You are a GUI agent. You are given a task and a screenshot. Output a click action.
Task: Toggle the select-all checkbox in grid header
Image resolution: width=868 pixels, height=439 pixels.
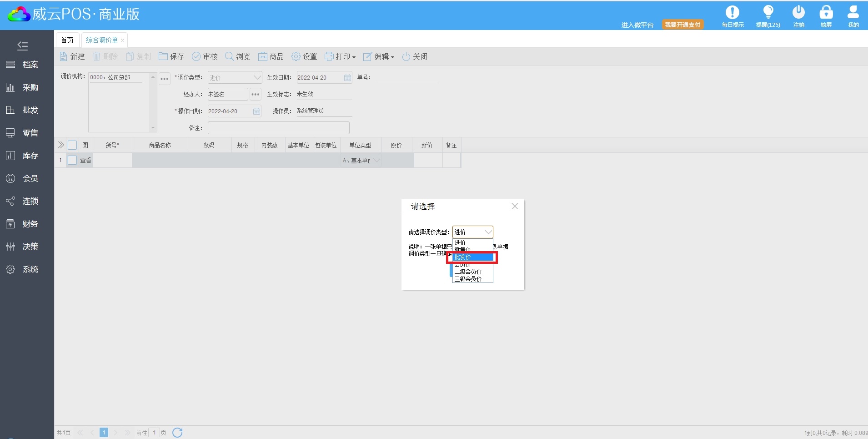click(x=72, y=145)
